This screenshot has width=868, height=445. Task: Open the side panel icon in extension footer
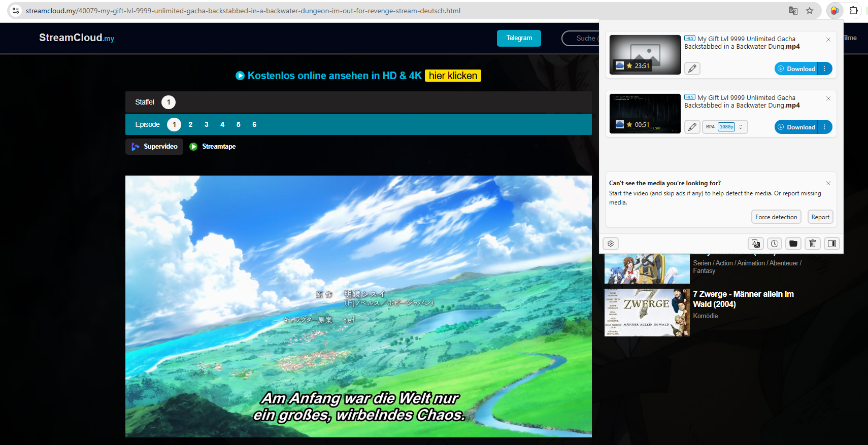pos(832,244)
